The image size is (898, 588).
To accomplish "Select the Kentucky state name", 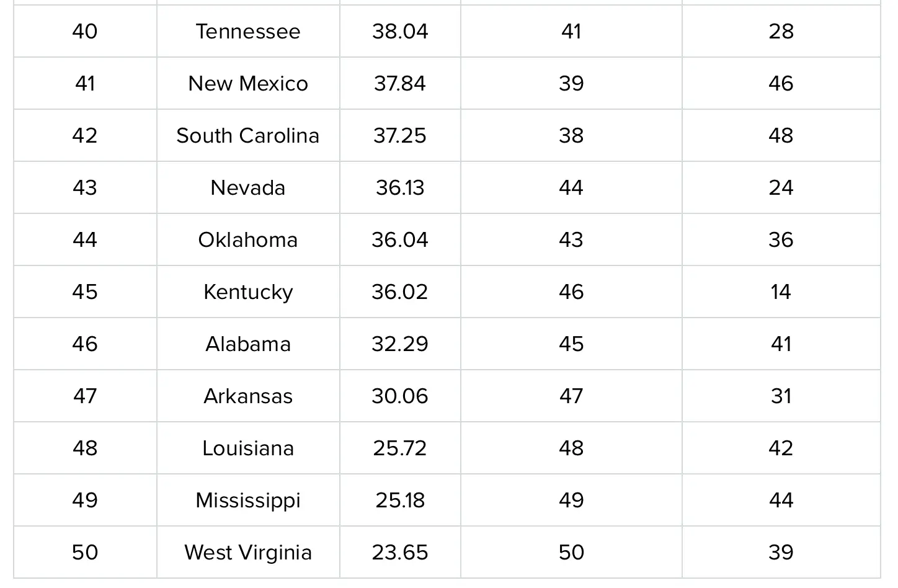I will (248, 292).
